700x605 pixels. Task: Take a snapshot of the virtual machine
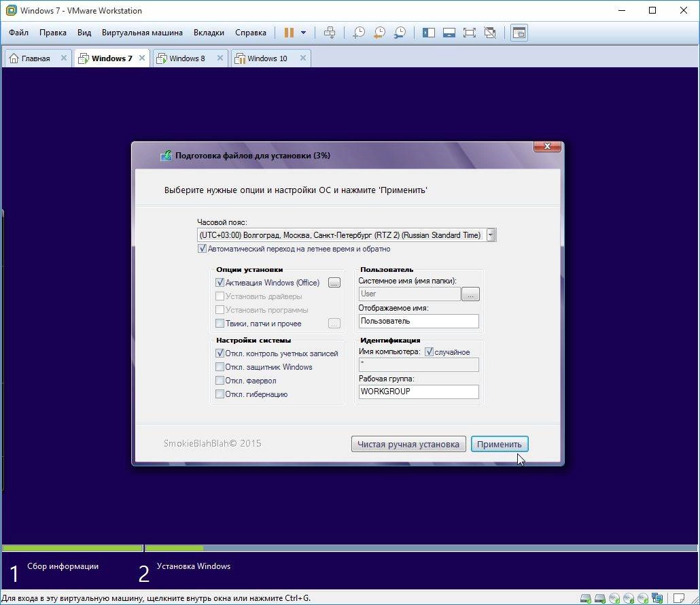point(358,33)
